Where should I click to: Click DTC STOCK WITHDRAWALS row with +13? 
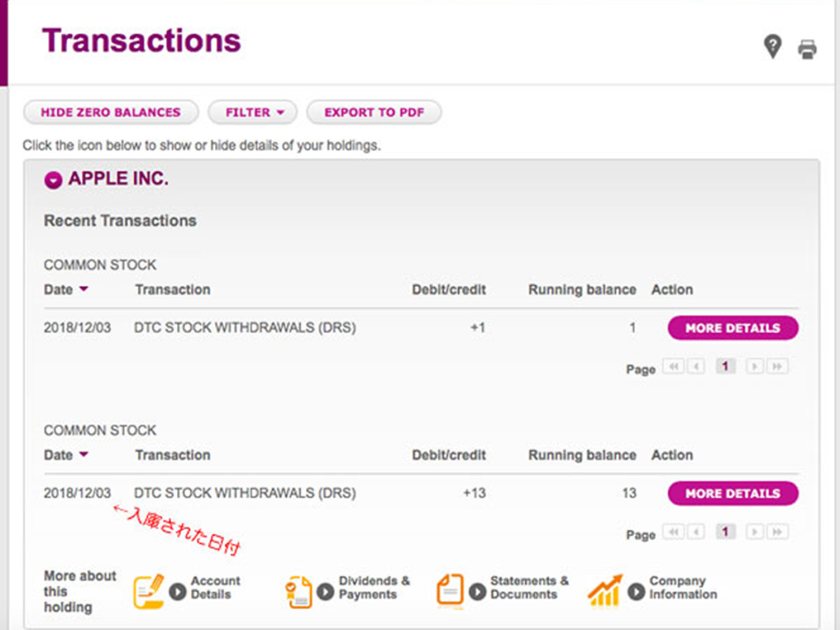tap(244, 493)
